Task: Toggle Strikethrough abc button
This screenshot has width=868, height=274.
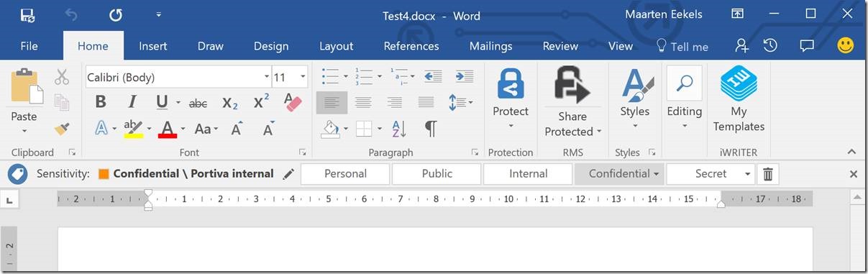Action: pyautogui.click(x=198, y=104)
